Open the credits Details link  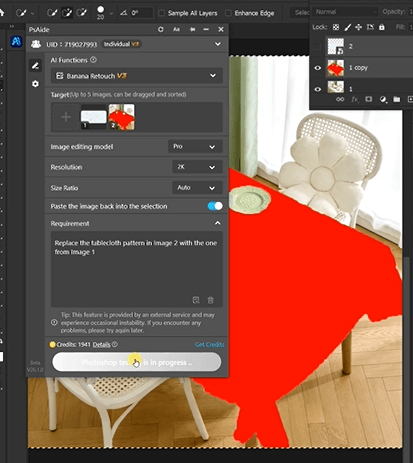point(101,345)
